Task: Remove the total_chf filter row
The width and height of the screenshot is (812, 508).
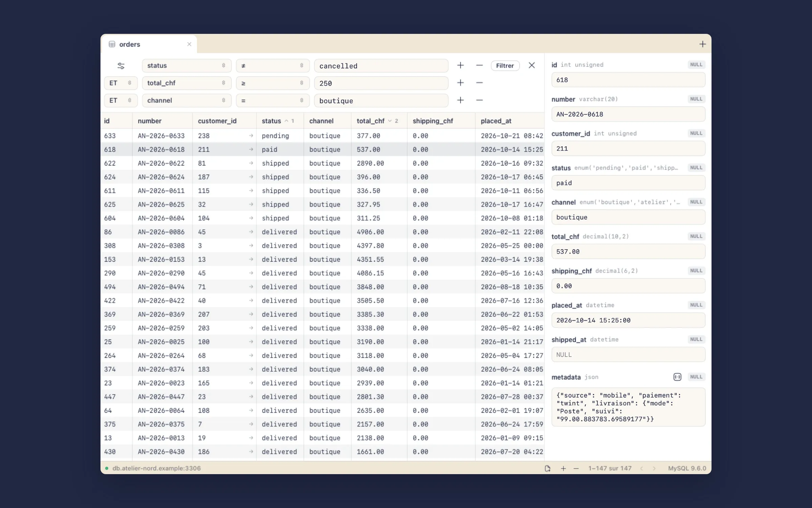Action: pos(479,83)
